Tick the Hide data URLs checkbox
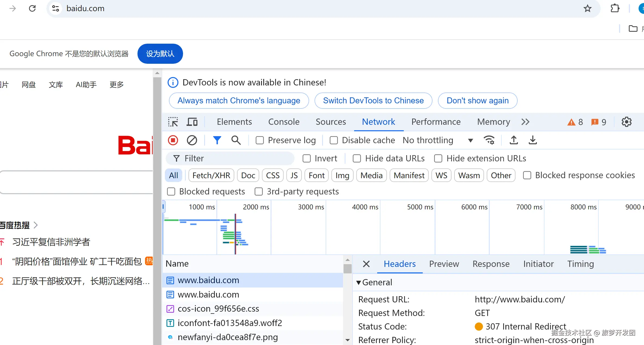Screen dimensions: 644x345 357,158
